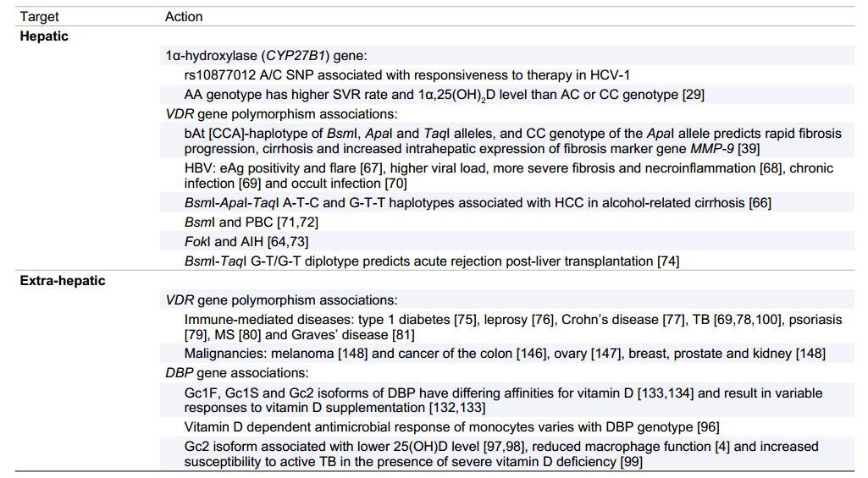Open citation [29] after CC genotype

(693, 95)
